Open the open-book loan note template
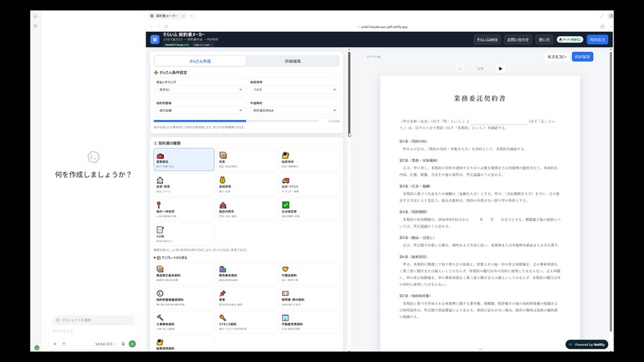Viewport: 644px width, 362px height. click(x=309, y=298)
